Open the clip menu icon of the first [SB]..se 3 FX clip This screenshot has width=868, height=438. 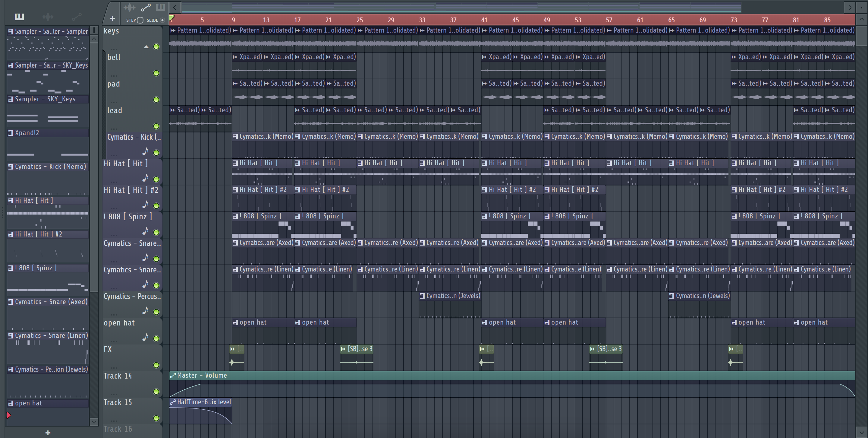coord(343,349)
